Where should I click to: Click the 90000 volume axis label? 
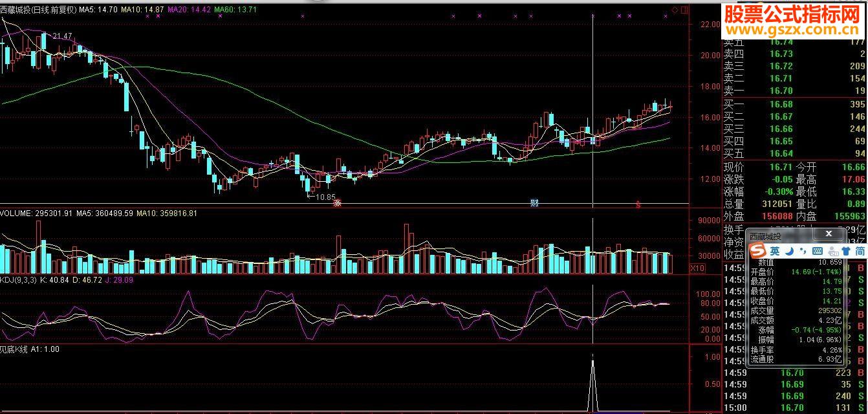[710, 221]
